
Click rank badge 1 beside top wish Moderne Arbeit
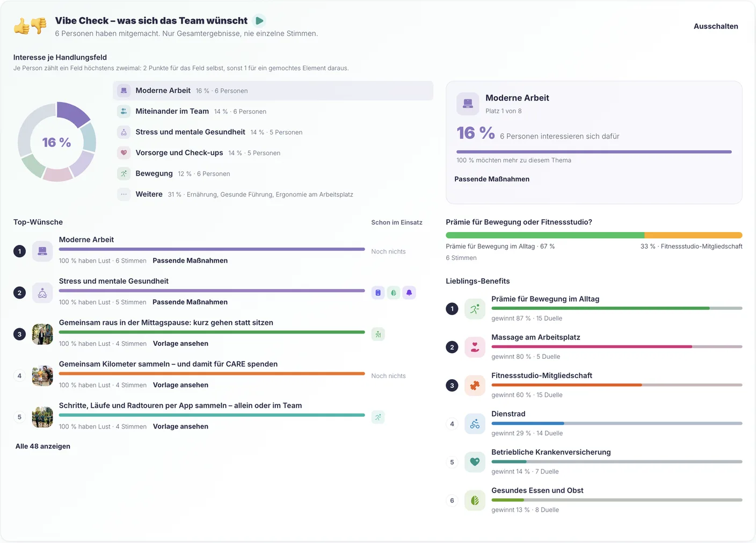(19, 251)
